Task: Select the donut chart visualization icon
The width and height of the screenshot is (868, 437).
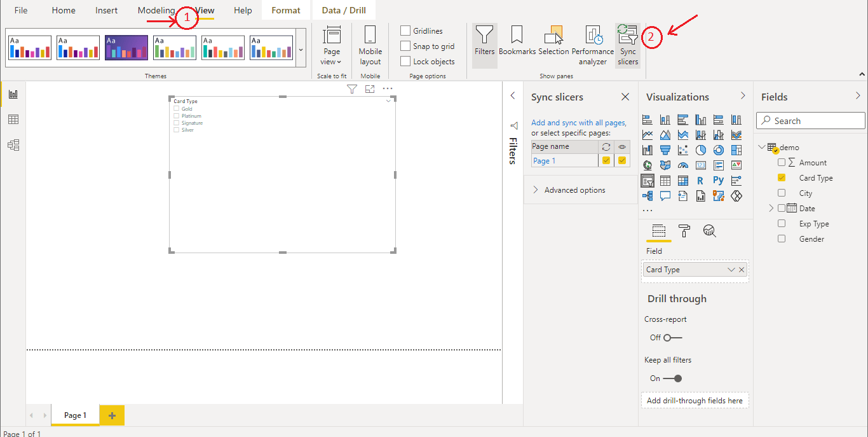Action: pos(719,150)
